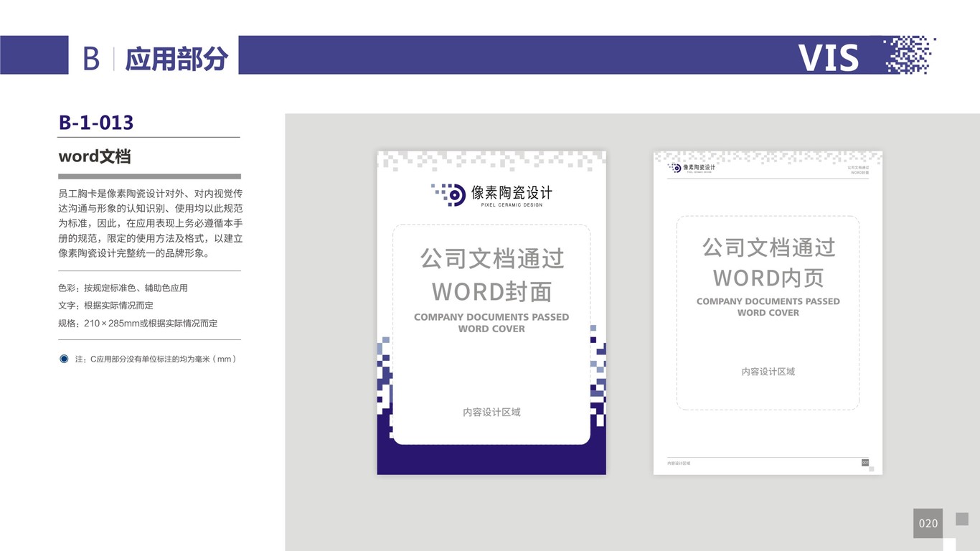Click COMPANY DOCUMENTS PASSED on the cover page
Image resolution: width=980 pixels, height=551 pixels.
[x=491, y=317]
